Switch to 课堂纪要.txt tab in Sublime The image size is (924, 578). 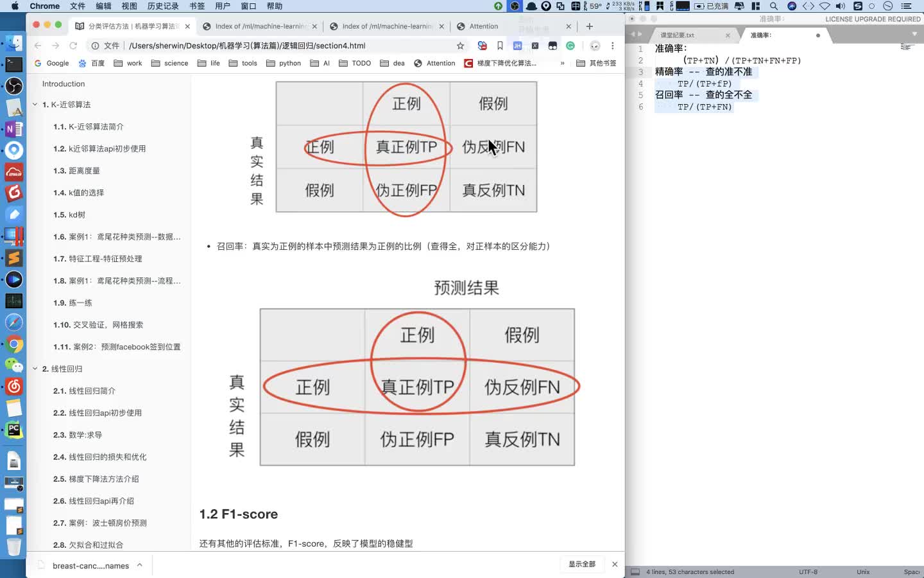678,35
